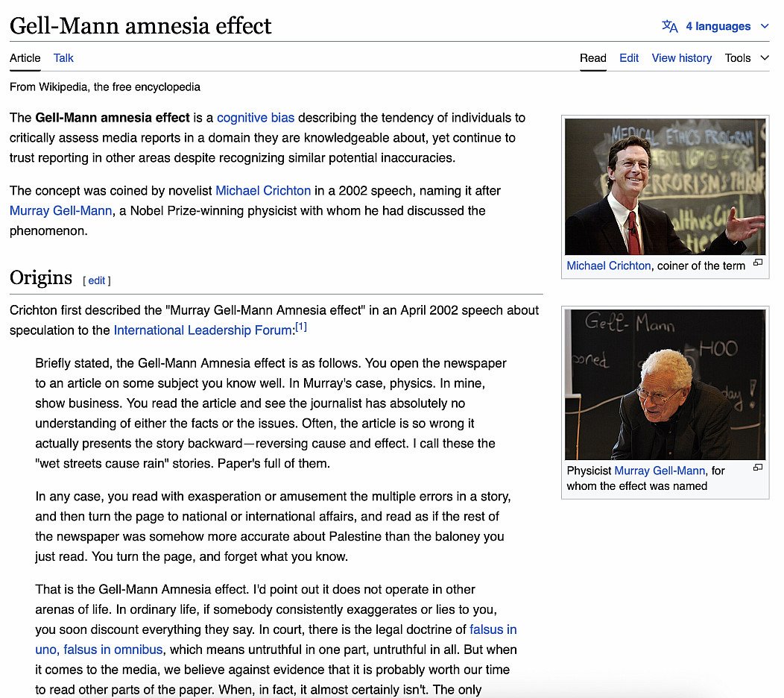The height and width of the screenshot is (698, 784).
Task: Click the language translate icon
Action: click(x=669, y=26)
